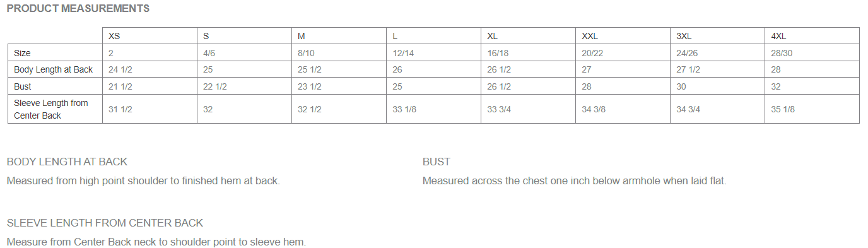Click the 34 3/8 sleeve length cell
The height and width of the screenshot is (248, 868).
[x=623, y=109]
